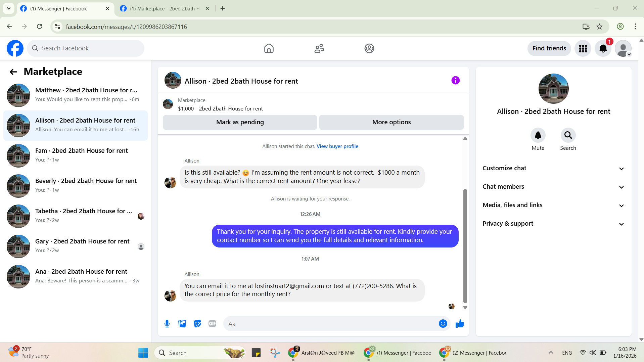Click the Home icon in top navigation

[x=269, y=48]
